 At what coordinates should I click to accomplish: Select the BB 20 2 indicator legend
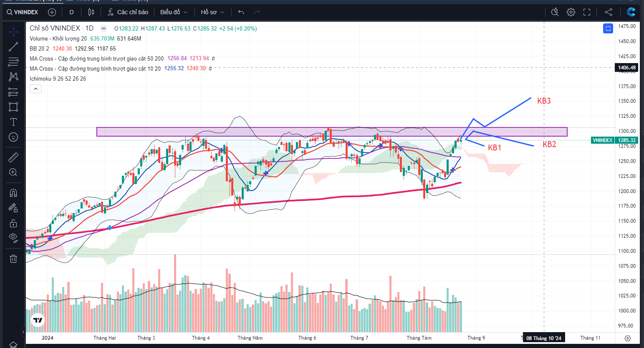[x=39, y=48]
